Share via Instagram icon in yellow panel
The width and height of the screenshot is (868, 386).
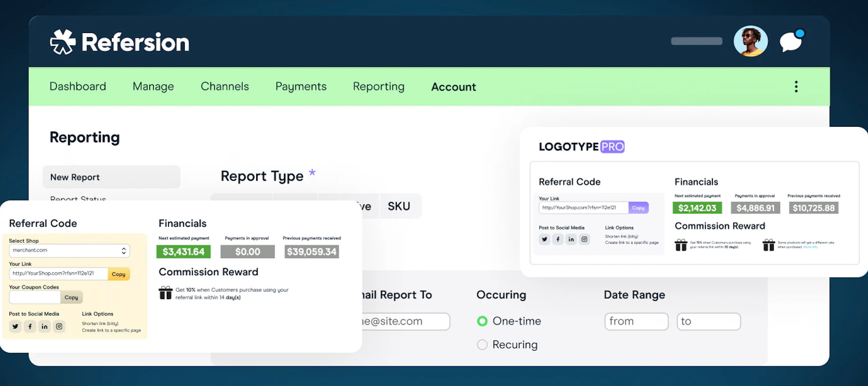59,326
